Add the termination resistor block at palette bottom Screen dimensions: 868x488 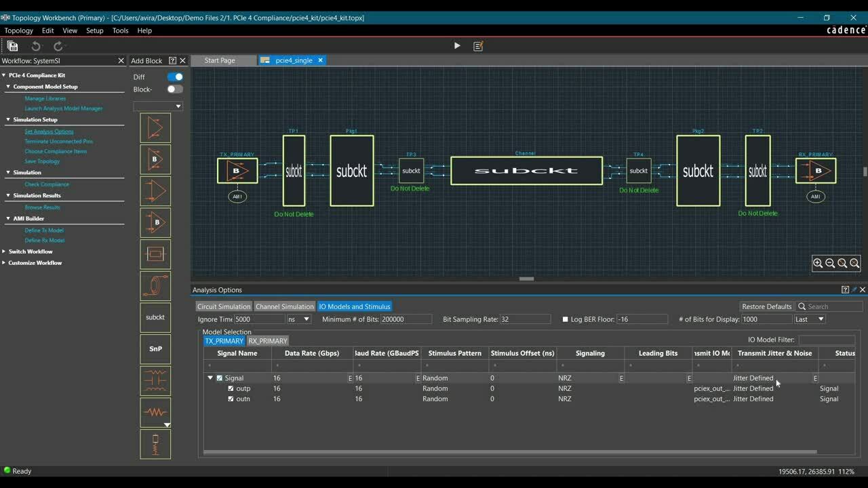155,444
